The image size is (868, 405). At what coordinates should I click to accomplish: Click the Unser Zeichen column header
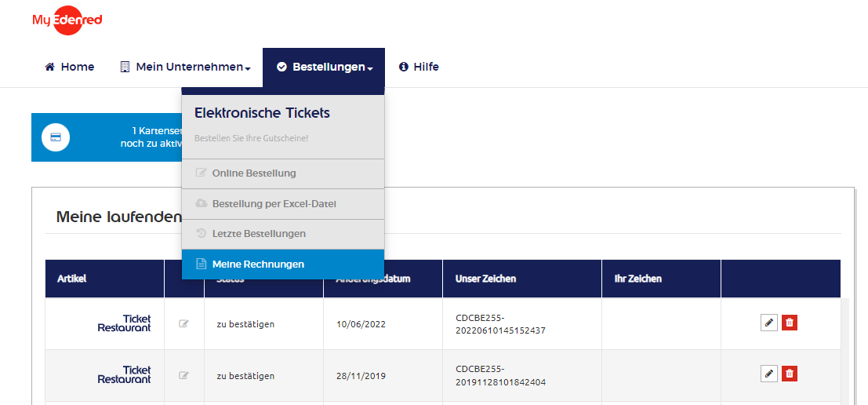click(x=485, y=279)
